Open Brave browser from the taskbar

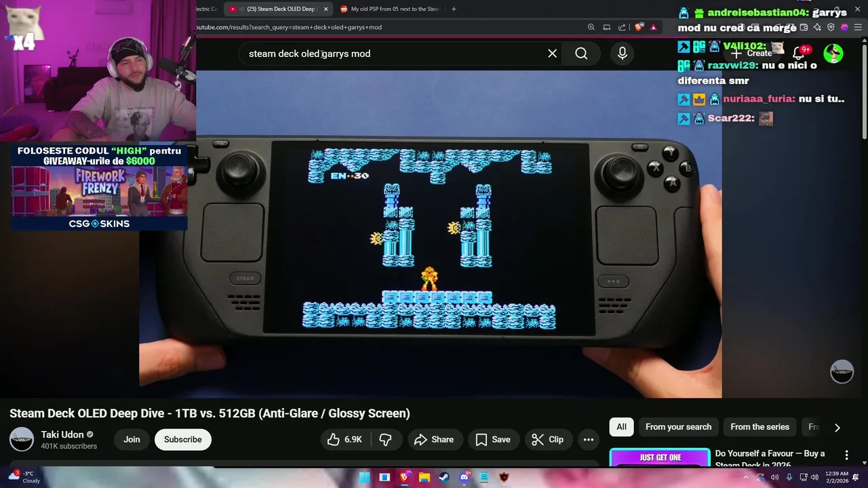pos(405,477)
